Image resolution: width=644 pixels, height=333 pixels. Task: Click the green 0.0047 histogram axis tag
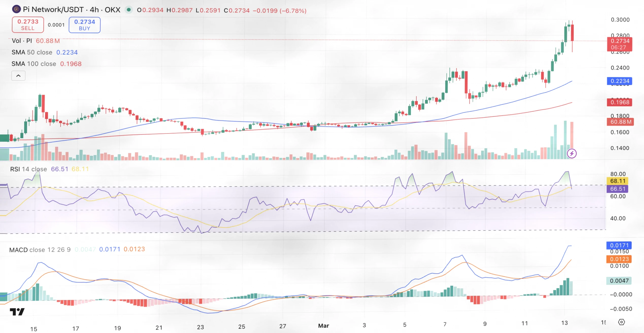[619, 281]
